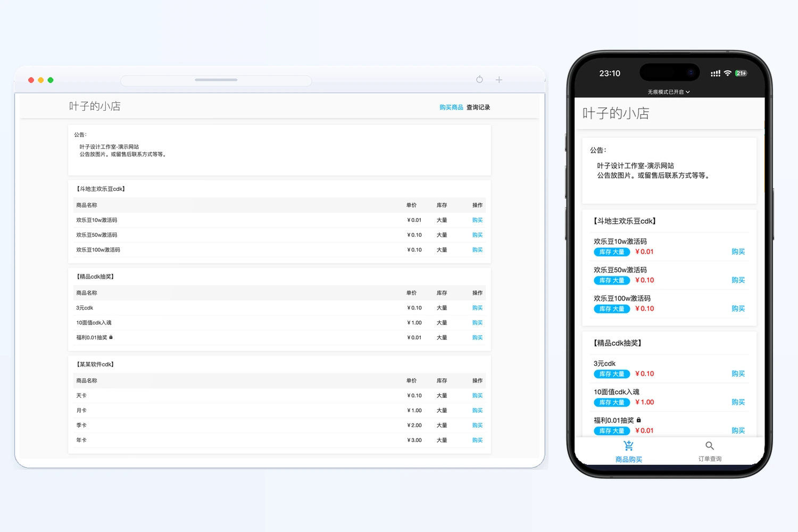This screenshot has width=798, height=532.
Task: Tap lock icon beside phone 福利0.01抽奖
Action: (x=639, y=420)
